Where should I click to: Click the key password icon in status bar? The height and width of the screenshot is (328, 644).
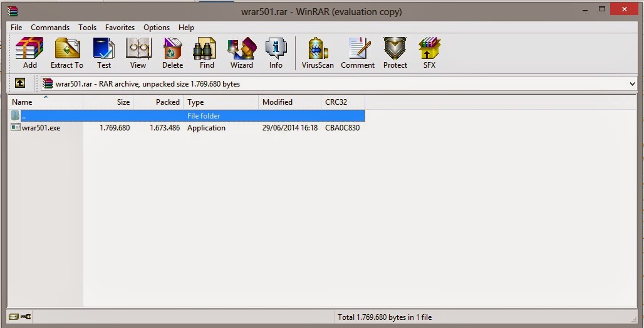click(x=26, y=317)
